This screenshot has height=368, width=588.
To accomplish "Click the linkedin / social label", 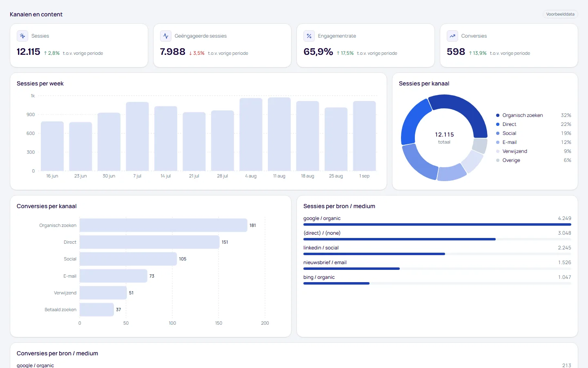I will pyautogui.click(x=321, y=248).
